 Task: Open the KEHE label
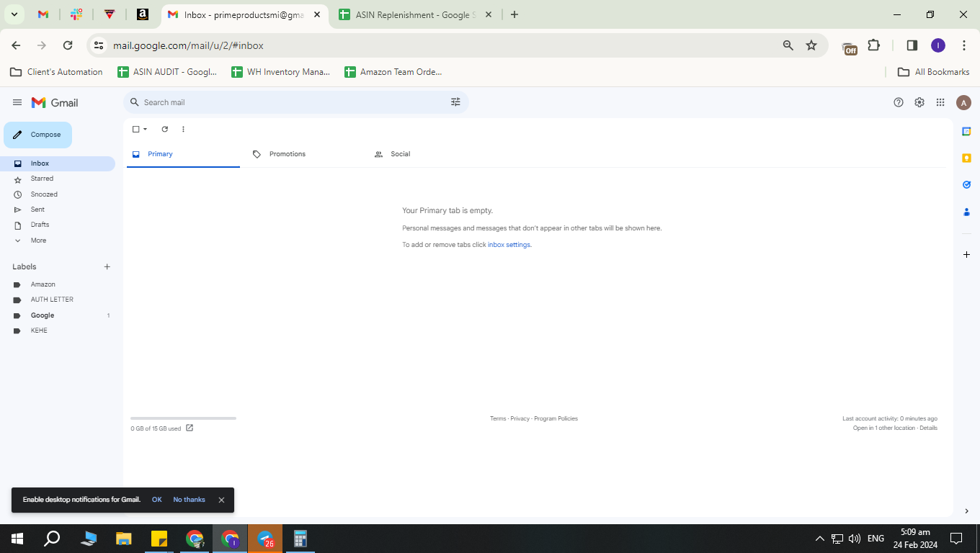(x=58, y=331)
